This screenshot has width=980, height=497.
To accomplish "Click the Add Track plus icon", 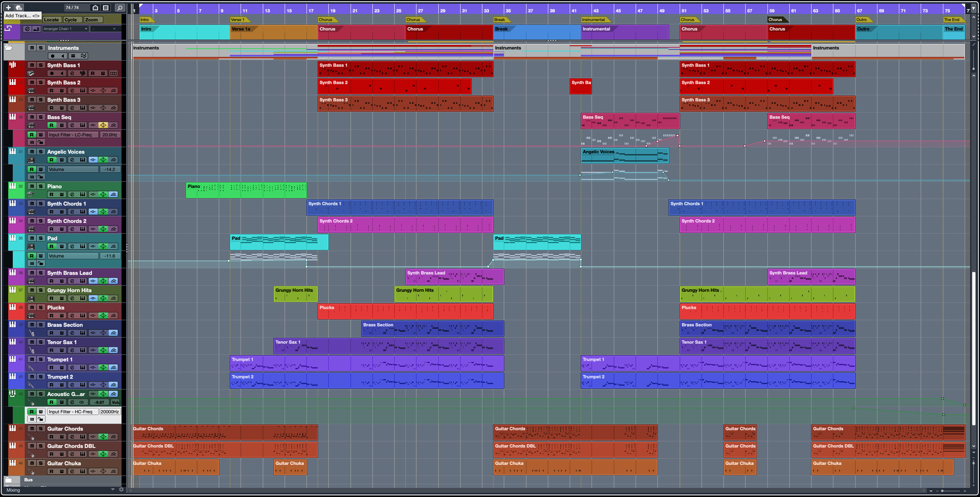I will coord(8,7).
